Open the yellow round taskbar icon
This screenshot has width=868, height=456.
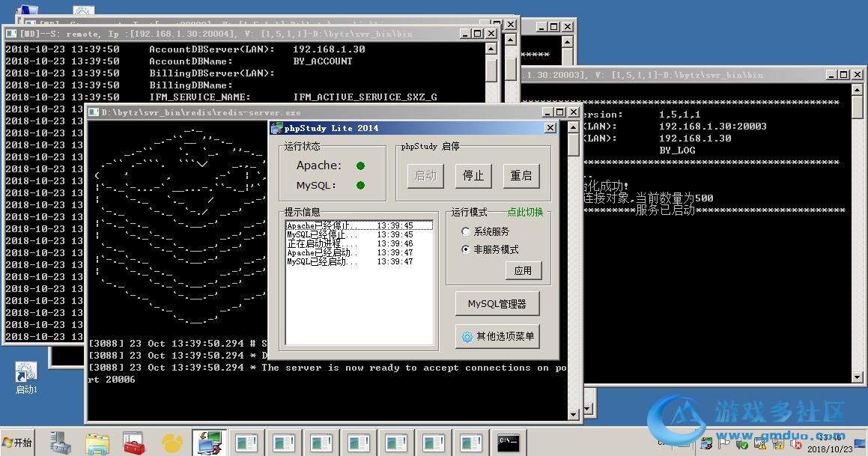(x=172, y=443)
